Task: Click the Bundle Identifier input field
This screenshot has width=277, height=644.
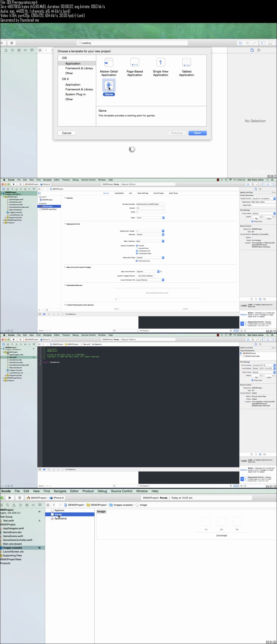Action: point(150,204)
